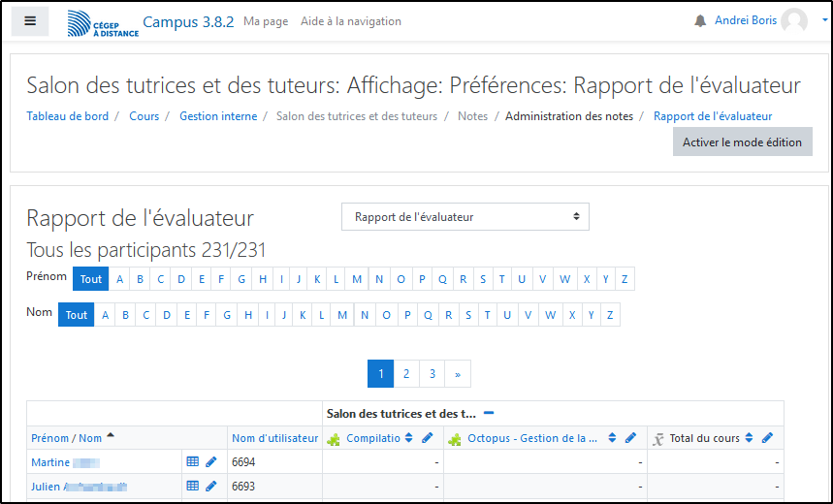This screenshot has width=833, height=504.
Task: Sort by Total du cours arrows
Action: [x=749, y=438]
